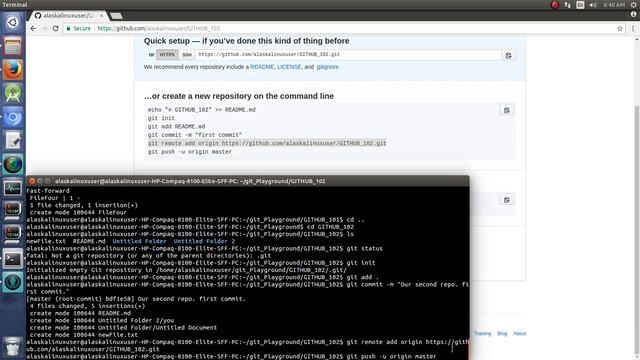Open Chrome three-dot menu
The image size is (640, 360).
pos(633,29)
